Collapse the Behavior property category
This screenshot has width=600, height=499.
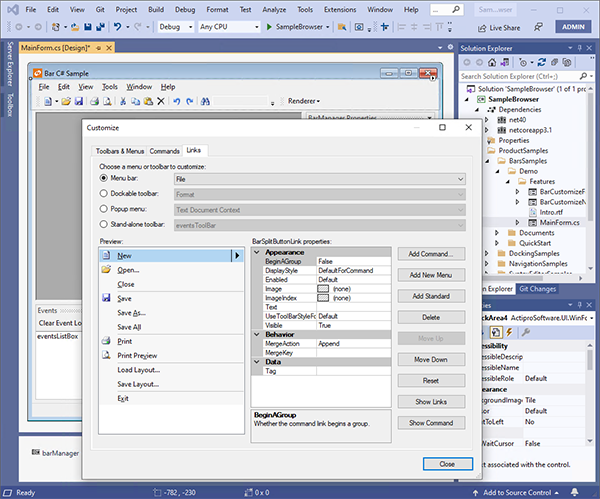point(257,334)
